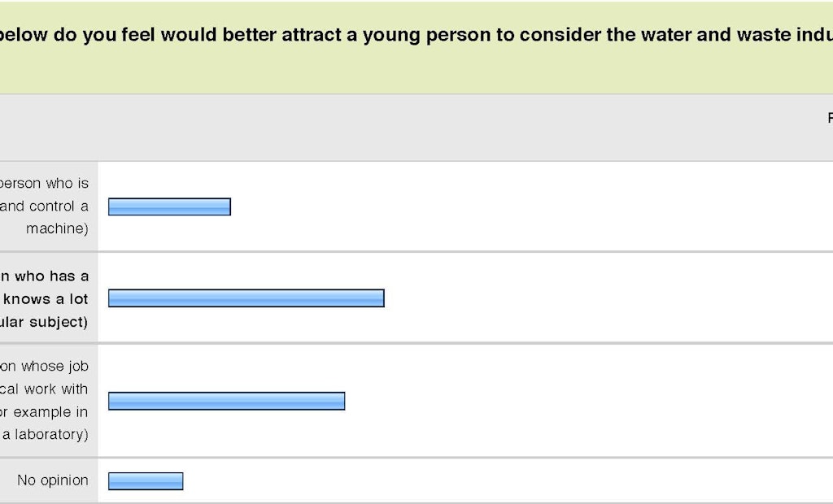Click the blue bar in the 'laboratory)' row

click(x=226, y=401)
